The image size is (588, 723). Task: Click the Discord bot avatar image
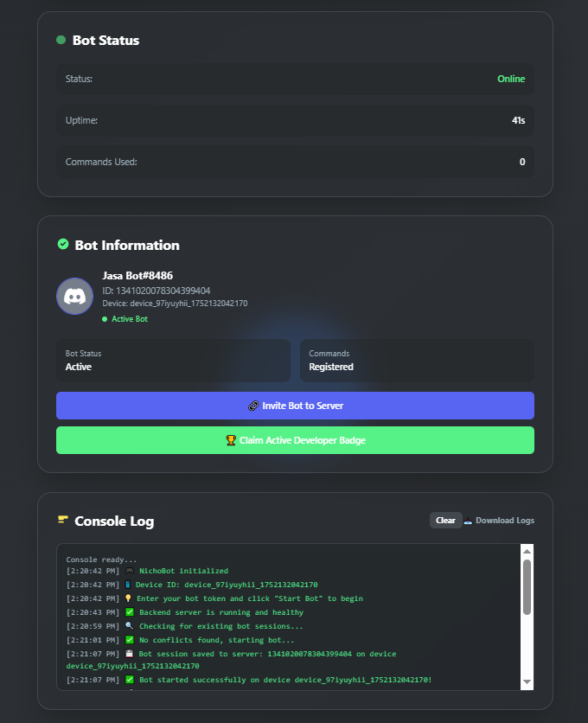[x=74, y=297]
